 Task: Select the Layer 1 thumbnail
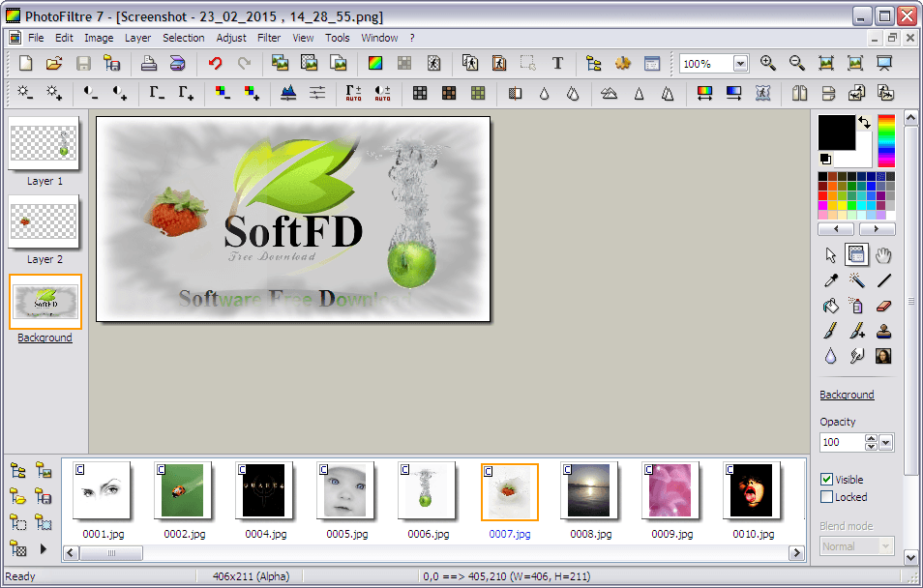45,143
